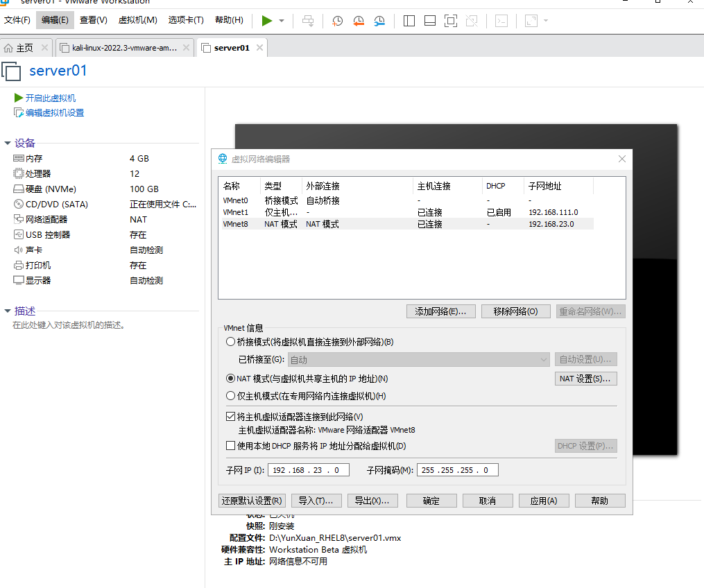
Task: Click the Revert to Snapshot icon
Action: [x=359, y=21]
